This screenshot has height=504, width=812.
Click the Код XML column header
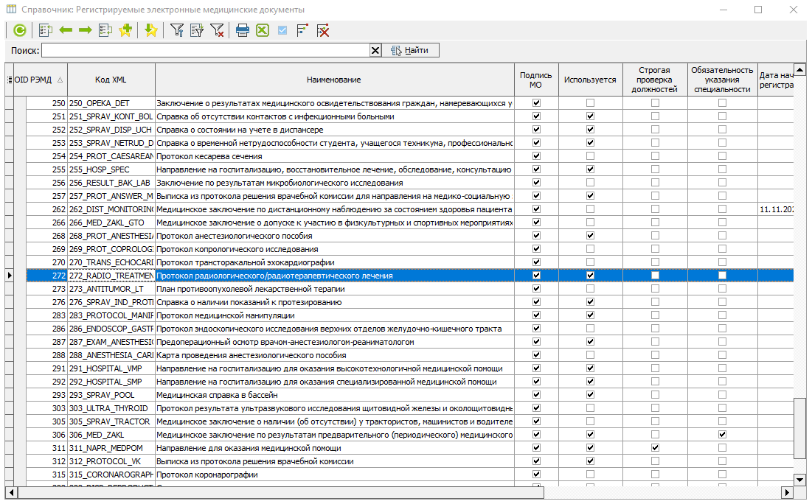pyautogui.click(x=111, y=80)
